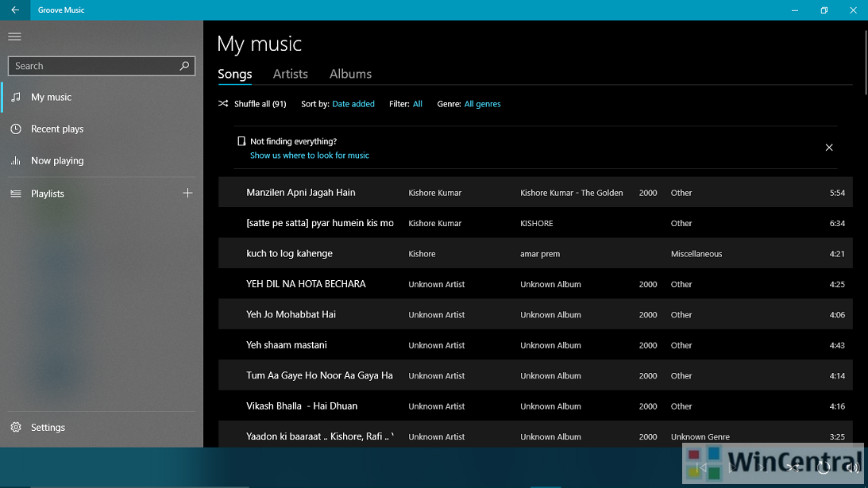Create a new playlist with the plus icon

pyautogui.click(x=187, y=193)
